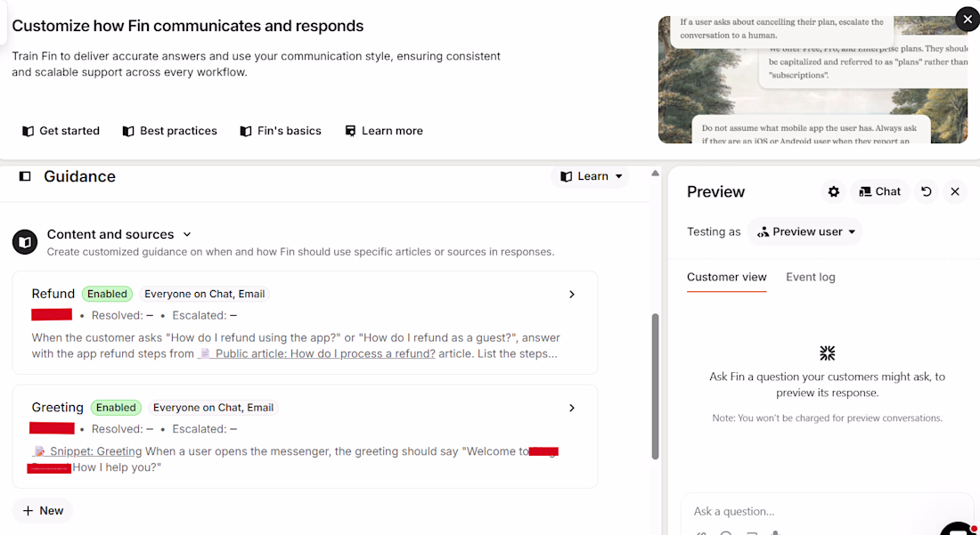Click "Escalated: –" in the Greeting card
This screenshot has height=535, width=980.
(x=204, y=429)
